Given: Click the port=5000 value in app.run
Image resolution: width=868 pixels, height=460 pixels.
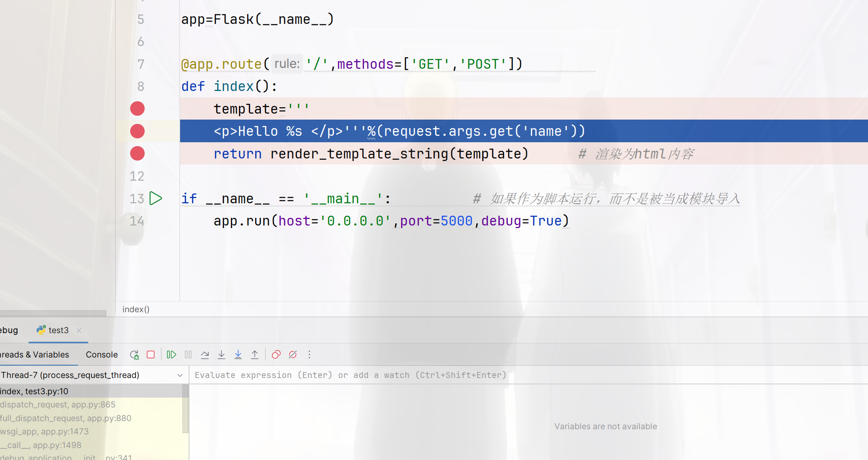Looking at the screenshot, I should click(x=436, y=221).
